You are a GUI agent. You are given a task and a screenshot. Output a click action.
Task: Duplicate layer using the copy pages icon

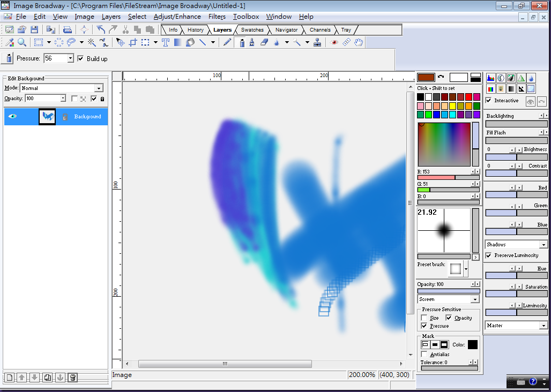coord(48,378)
